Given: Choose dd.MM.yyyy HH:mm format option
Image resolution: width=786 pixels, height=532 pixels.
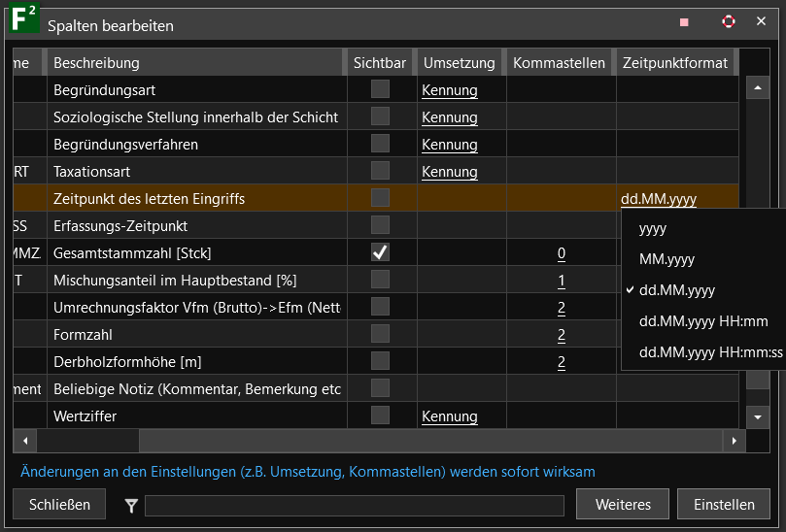Looking at the screenshot, I should click(703, 321).
